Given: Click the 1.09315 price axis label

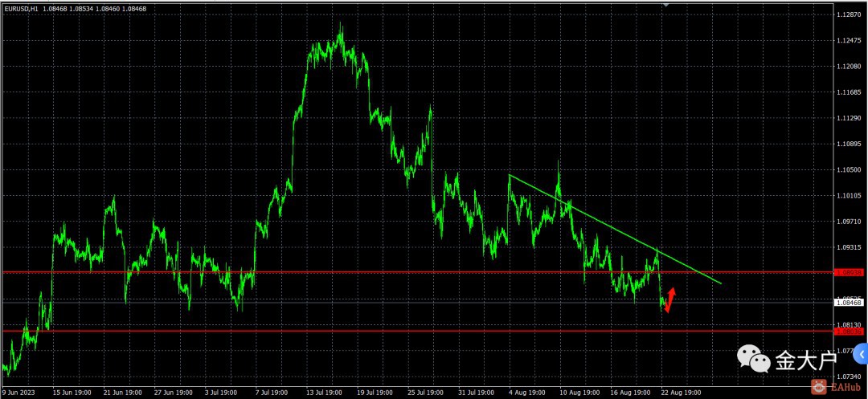Looking at the screenshot, I should (850, 247).
